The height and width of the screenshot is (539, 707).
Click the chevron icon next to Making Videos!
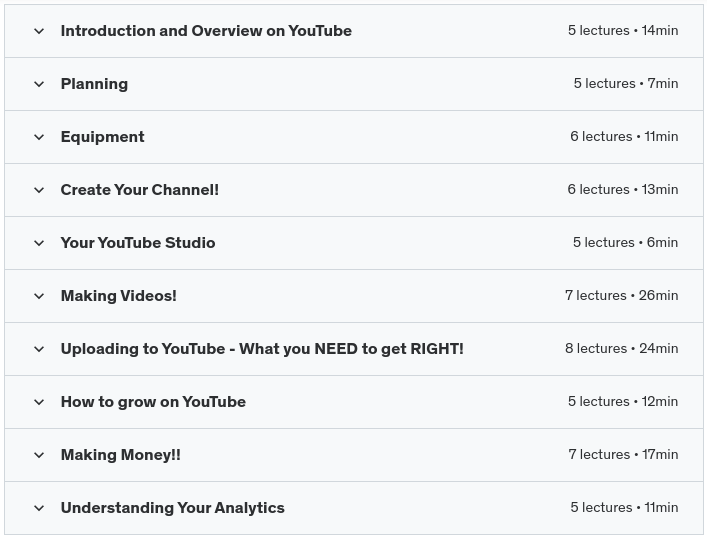pyautogui.click(x=39, y=296)
